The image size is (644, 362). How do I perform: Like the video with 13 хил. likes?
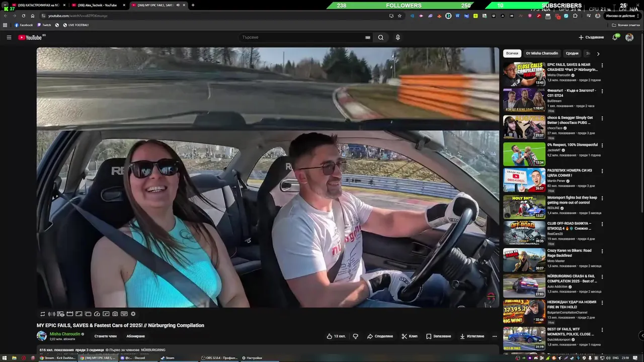tap(336, 336)
